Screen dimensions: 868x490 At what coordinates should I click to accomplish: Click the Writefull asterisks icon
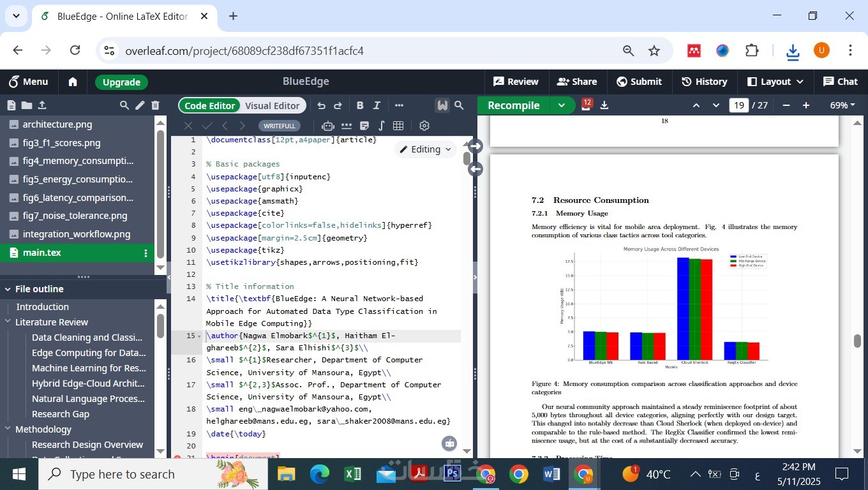347,126
